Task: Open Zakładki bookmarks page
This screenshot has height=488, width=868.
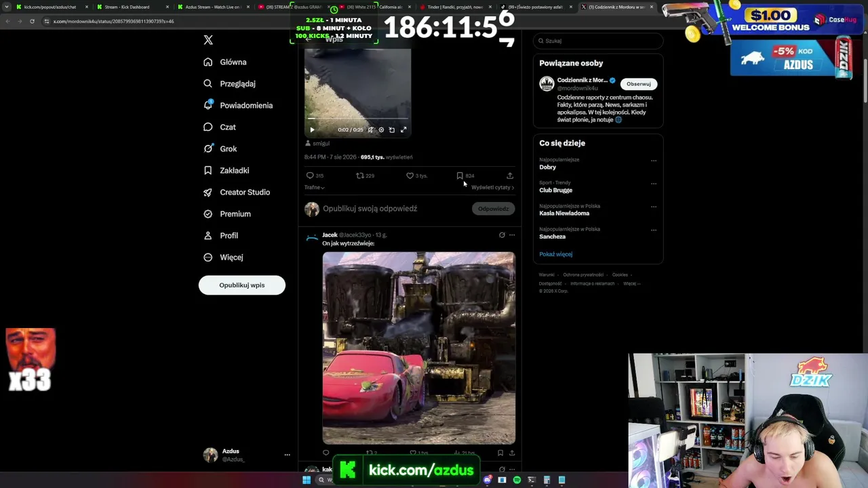Action: [226, 170]
